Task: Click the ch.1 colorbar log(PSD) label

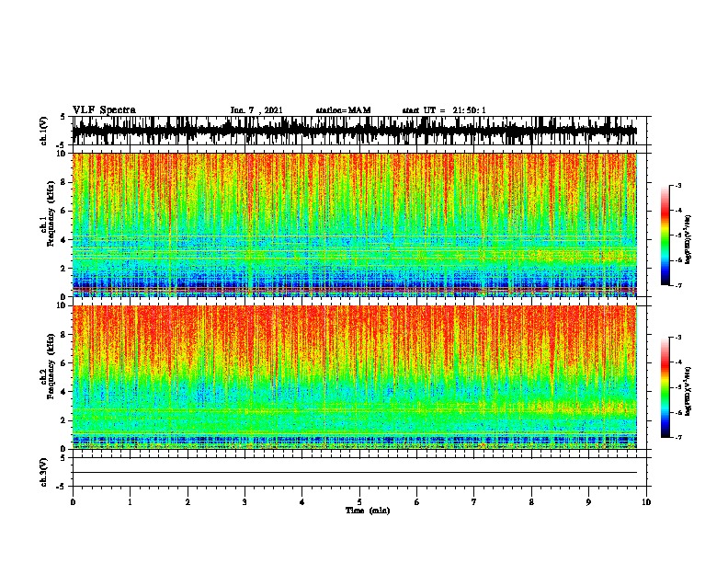Action: [x=688, y=239]
